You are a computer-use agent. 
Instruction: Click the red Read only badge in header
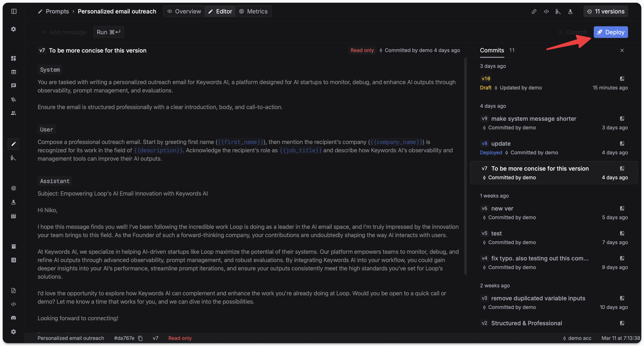(362, 50)
